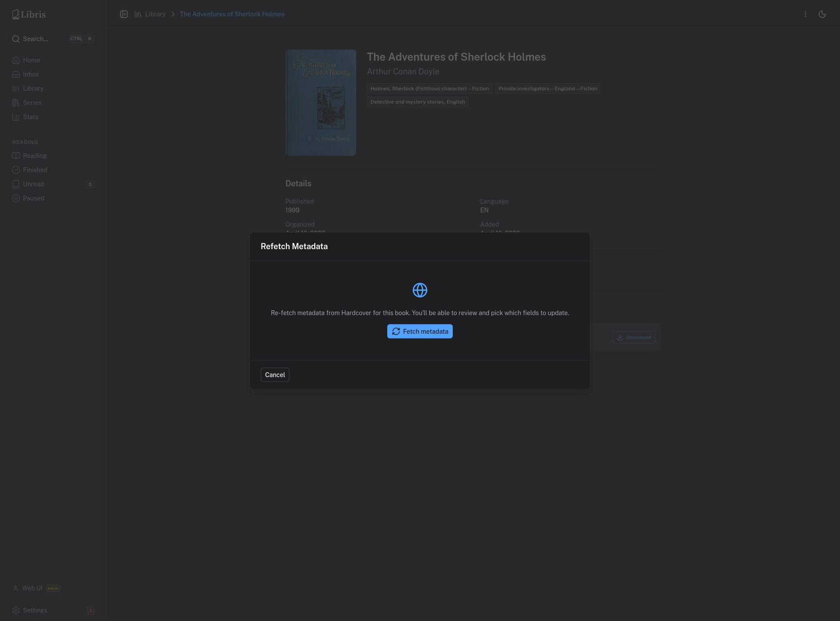This screenshot has height=621, width=840.
Task: Click the Details section heading
Action: (x=298, y=184)
